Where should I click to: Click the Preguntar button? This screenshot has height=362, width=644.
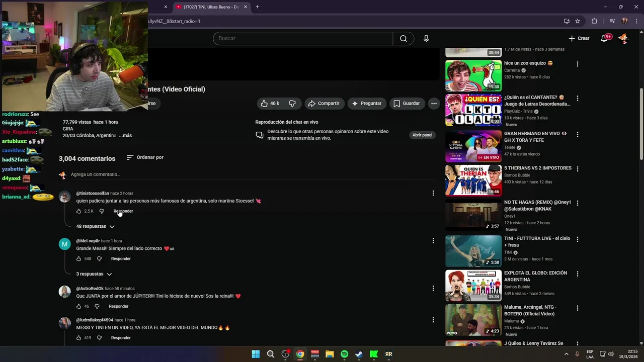point(367,104)
